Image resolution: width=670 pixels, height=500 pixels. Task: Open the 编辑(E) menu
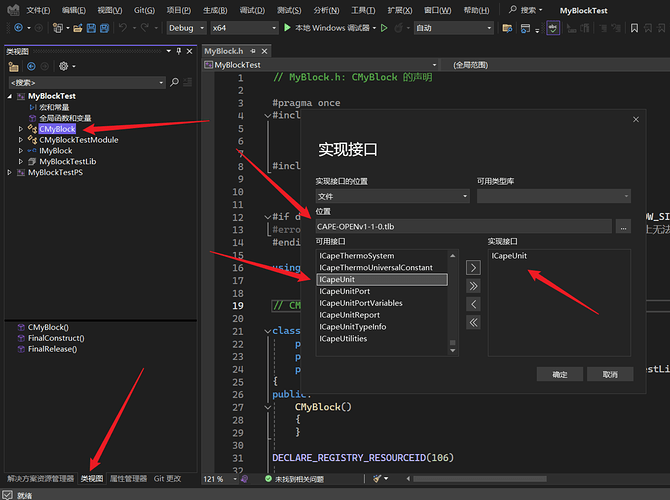coord(73,10)
